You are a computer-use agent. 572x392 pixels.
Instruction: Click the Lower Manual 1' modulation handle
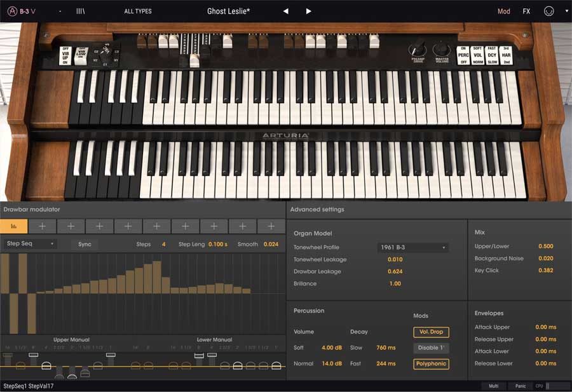(276, 365)
